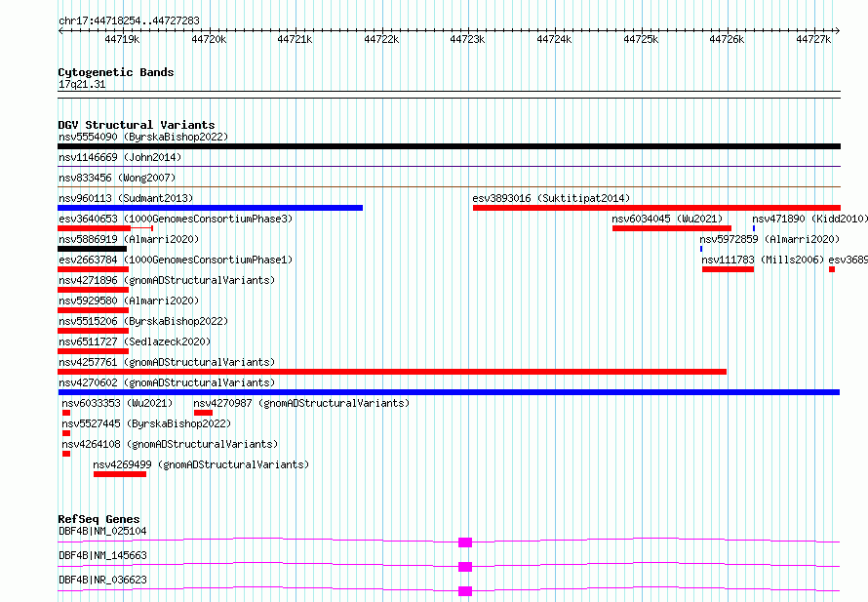Select the red nsv6034045 bar

[x=672, y=228]
